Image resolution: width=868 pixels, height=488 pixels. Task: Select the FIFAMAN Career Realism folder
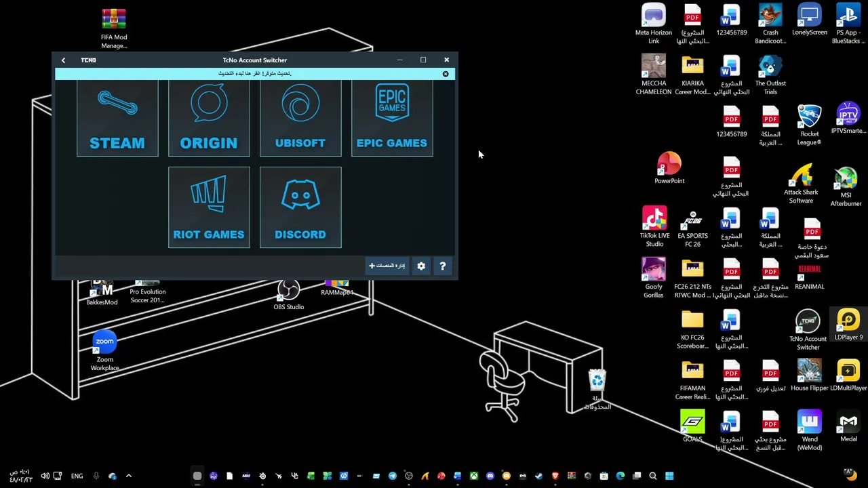(x=692, y=380)
